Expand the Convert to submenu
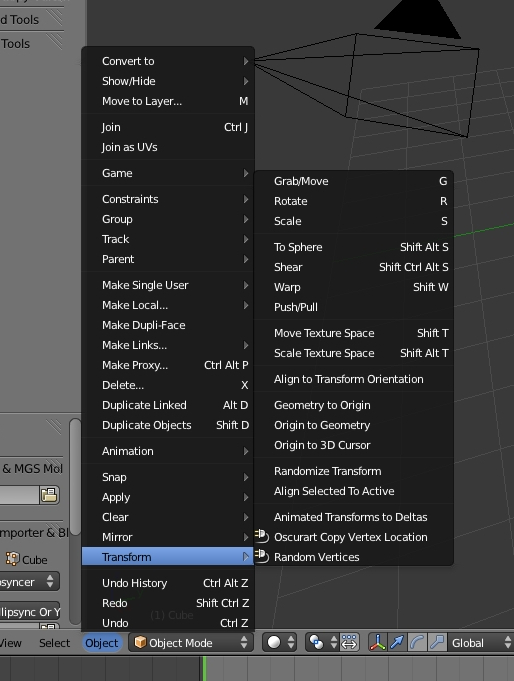This screenshot has height=681, width=514. 168,61
